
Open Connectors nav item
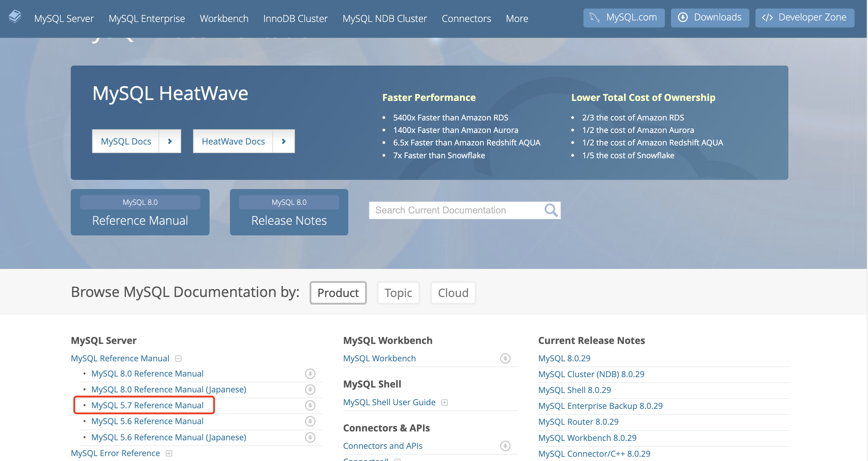click(466, 19)
